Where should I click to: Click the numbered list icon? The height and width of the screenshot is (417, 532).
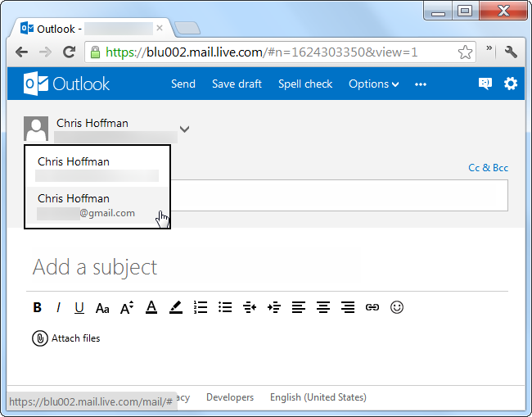point(201,308)
